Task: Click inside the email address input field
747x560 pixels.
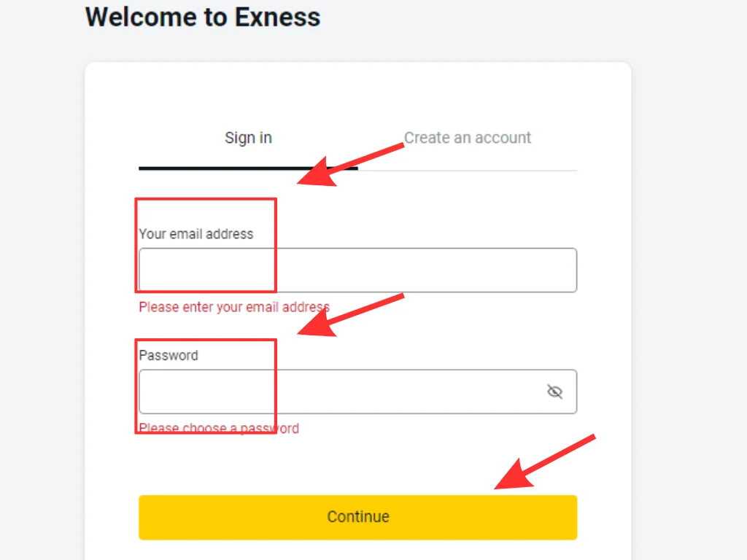Action: [x=357, y=270]
